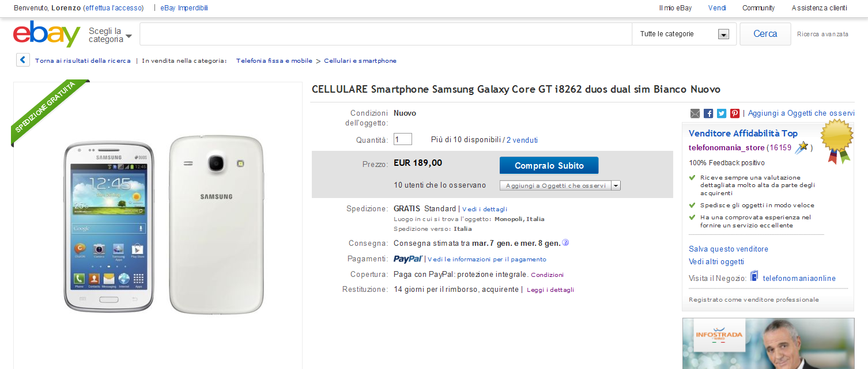This screenshot has height=369, width=868.
Task: Share listing via email envelope icon
Action: click(695, 113)
